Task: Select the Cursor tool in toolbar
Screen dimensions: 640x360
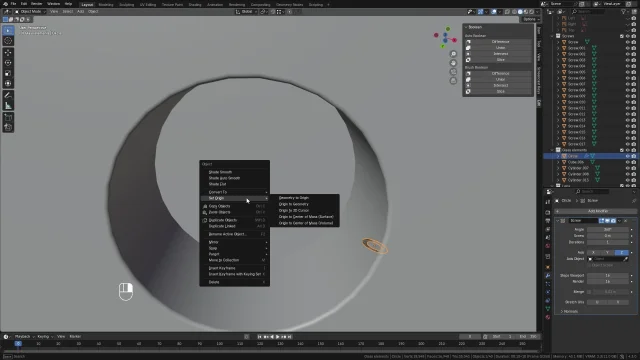Action: point(8,41)
